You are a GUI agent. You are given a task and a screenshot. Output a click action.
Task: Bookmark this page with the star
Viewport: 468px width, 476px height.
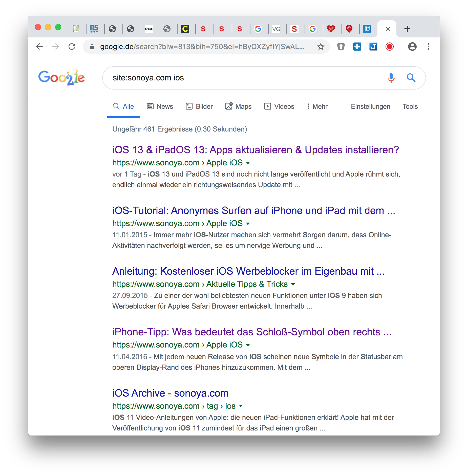coord(321,47)
